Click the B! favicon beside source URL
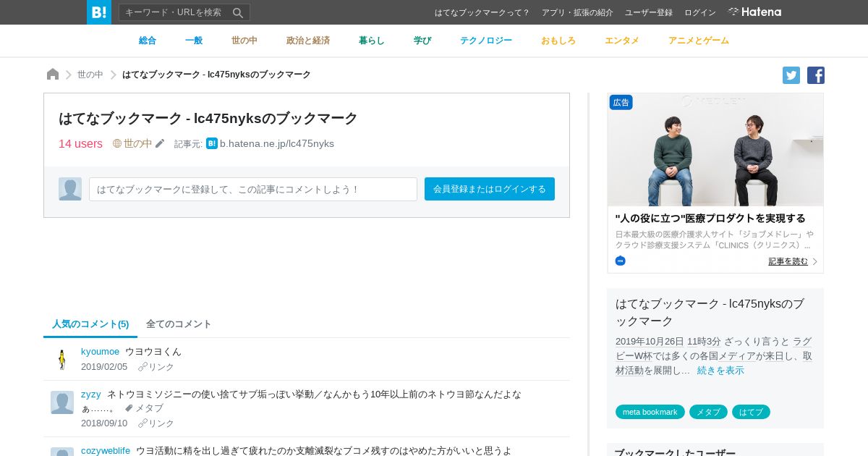Viewport: 868px width, 456px height. point(212,143)
